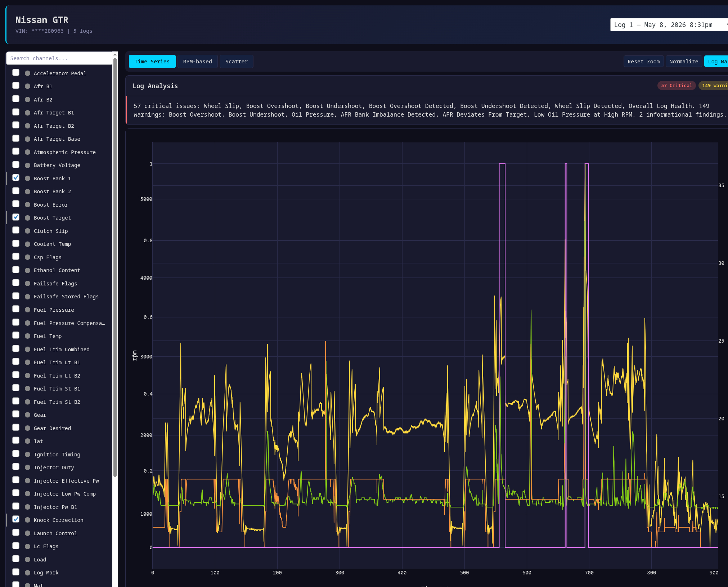Select the Iat channel checkbox
The width and height of the screenshot is (728, 587).
[x=16, y=441]
